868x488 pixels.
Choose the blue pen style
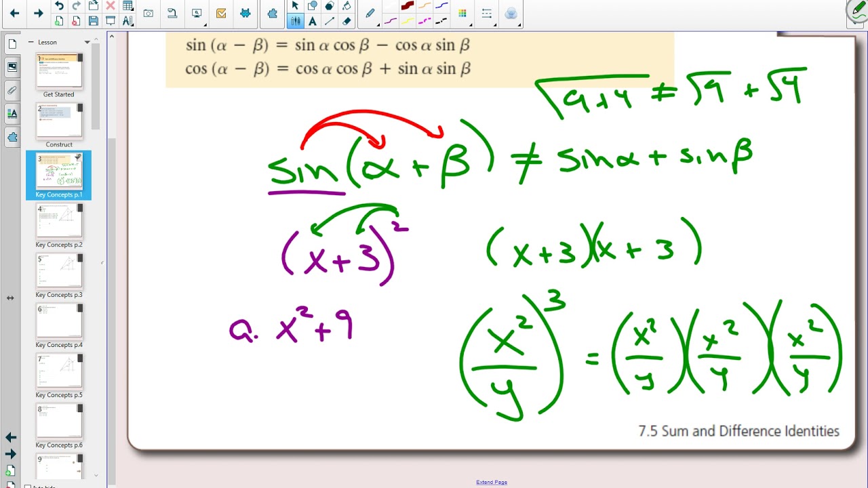(x=441, y=6)
